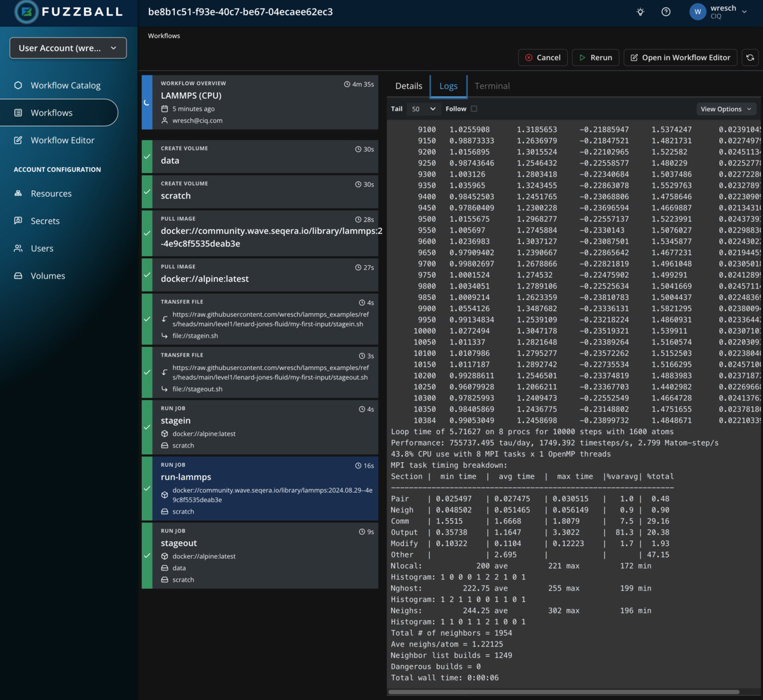Screen dimensions: 763x700
Task: Open Resources under Account Configuration
Action: point(51,193)
